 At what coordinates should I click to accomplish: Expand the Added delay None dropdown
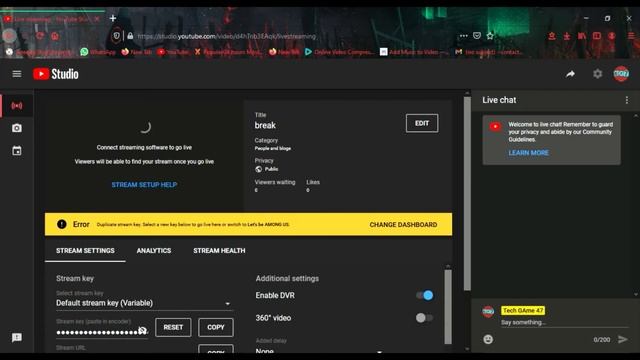(320, 350)
